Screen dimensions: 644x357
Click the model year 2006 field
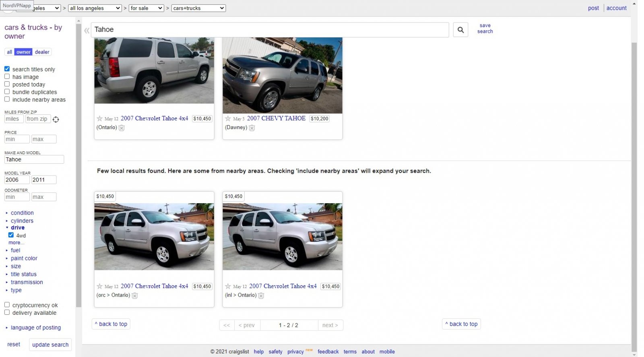click(17, 180)
